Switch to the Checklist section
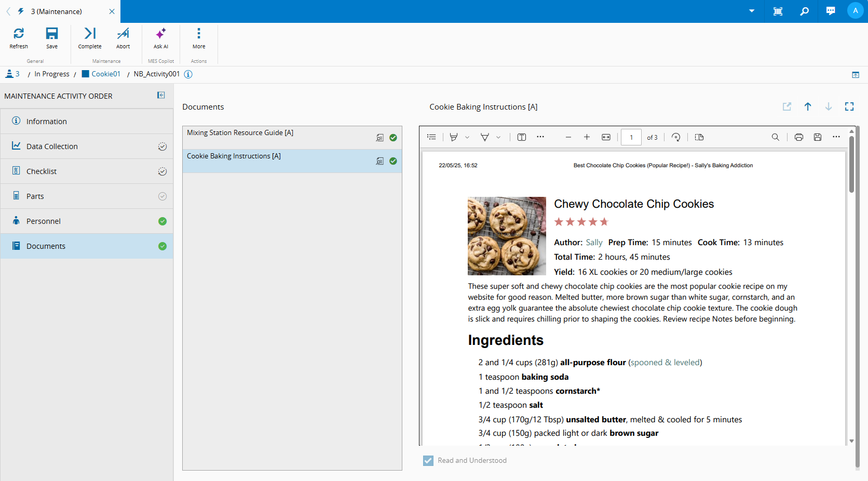 (x=42, y=171)
